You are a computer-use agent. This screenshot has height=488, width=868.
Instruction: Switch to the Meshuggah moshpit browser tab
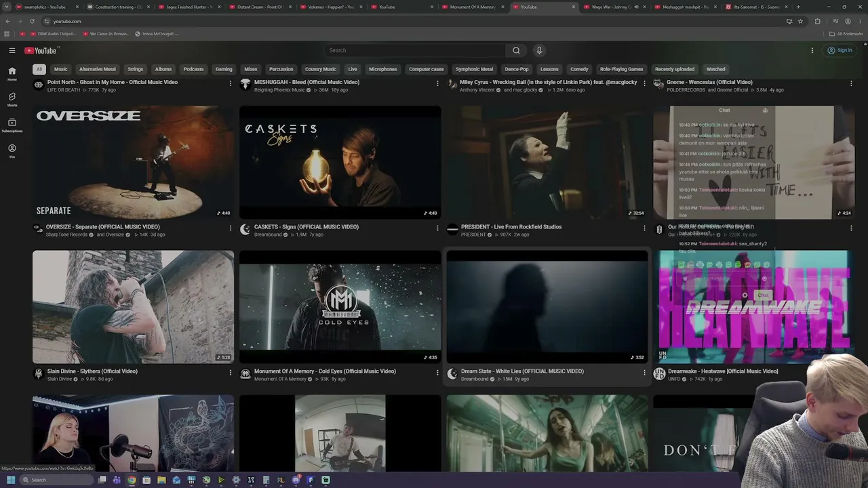(x=685, y=7)
